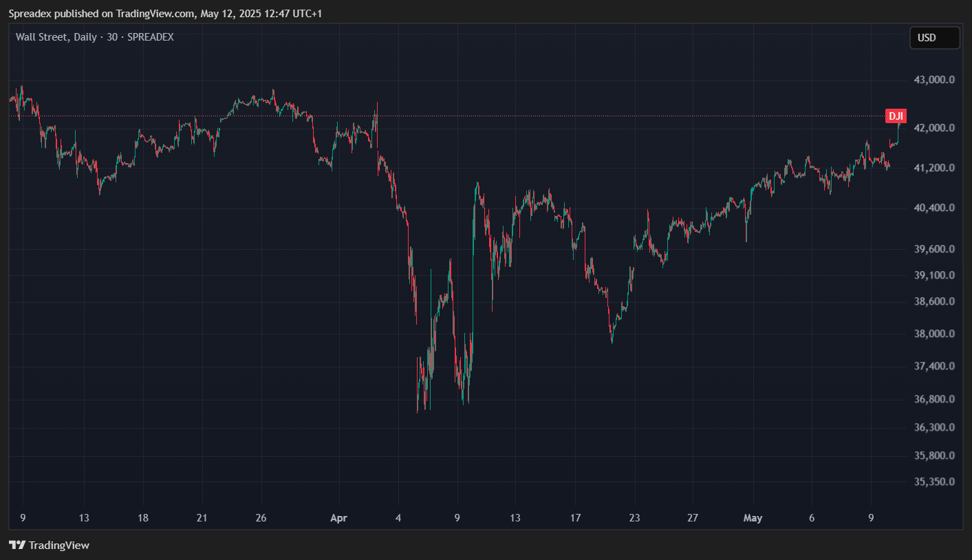This screenshot has height=560, width=972.
Task: Click the 35,350.0 price axis label
Action: pos(934,482)
